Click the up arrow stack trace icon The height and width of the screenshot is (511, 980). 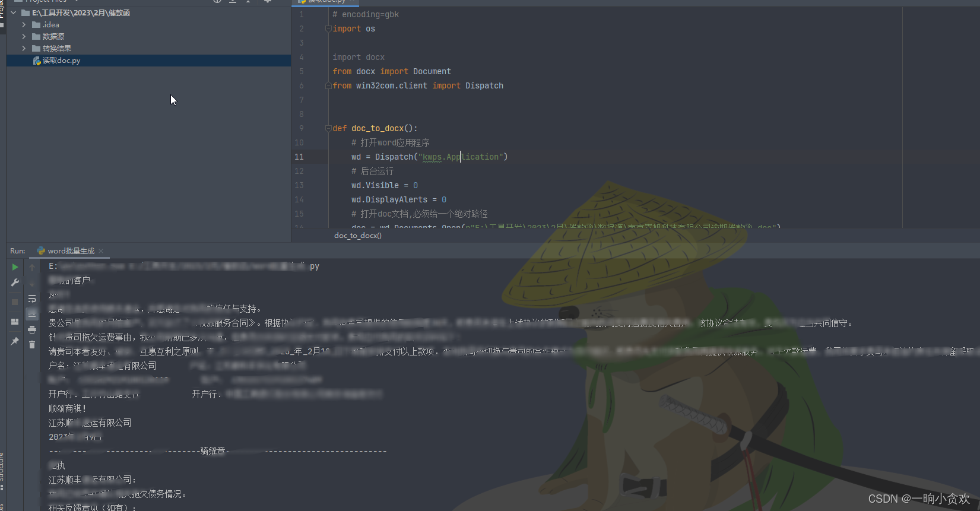tap(32, 268)
